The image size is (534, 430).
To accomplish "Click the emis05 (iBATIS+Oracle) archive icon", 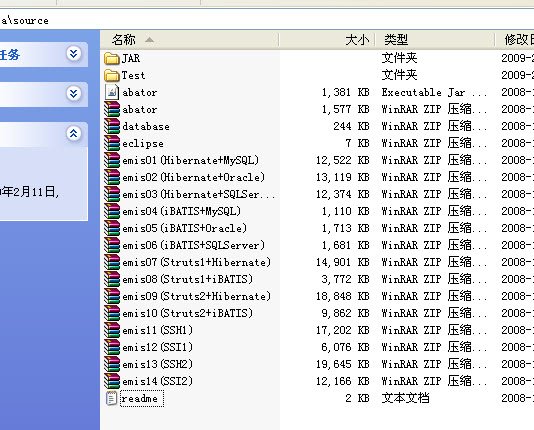I will (x=112, y=228).
